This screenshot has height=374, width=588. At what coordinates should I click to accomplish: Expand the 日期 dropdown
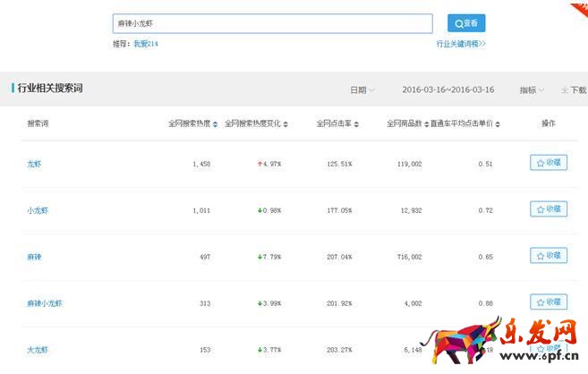click(x=362, y=89)
